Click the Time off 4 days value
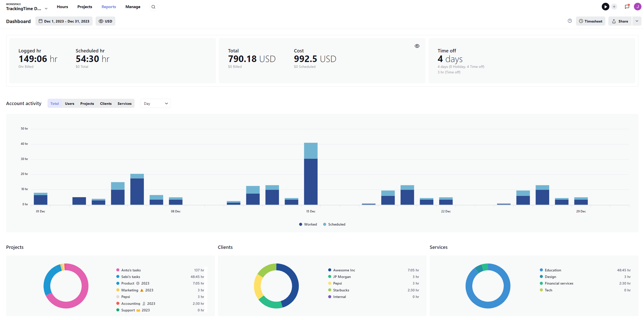This screenshot has height=320, width=644. (450, 59)
